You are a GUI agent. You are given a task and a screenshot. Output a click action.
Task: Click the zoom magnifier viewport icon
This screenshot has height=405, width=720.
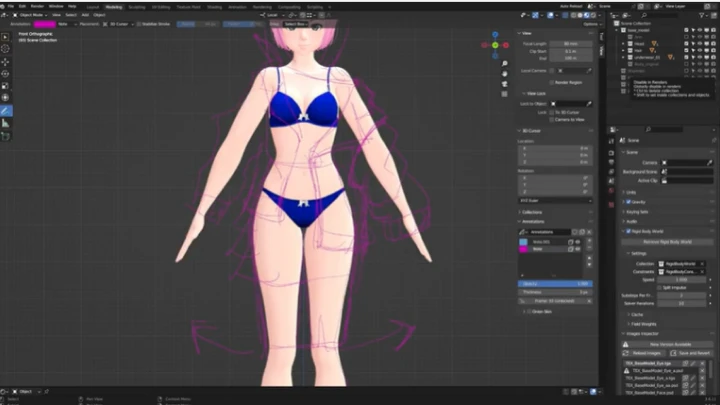pyautogui.click(x=505, y=63)
